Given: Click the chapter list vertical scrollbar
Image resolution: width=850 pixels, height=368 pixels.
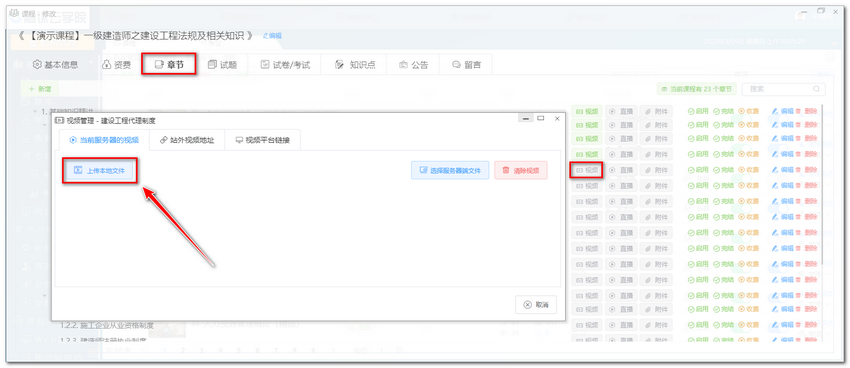Looking at the screenshot, I should coord(823,184).
